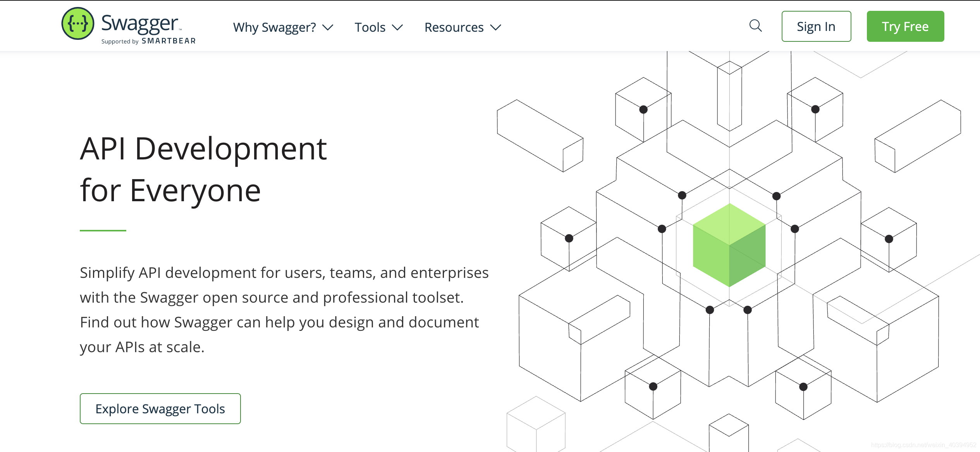Expand the Why Swagger? chevron
The height and width of the screenshot is (452, 980).
click(x=328, y=27)
